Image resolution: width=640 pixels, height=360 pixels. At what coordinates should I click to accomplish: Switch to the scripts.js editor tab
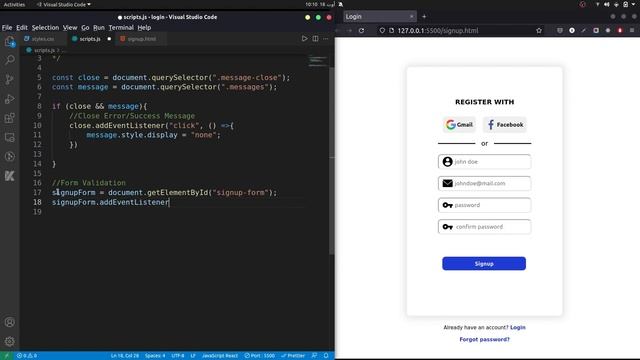click(90, 39)
